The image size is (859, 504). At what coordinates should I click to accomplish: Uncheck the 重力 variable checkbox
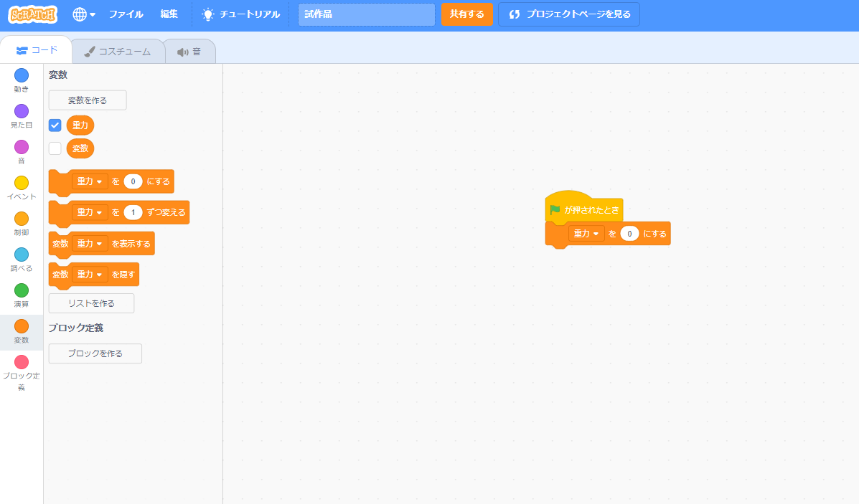point(55,125)
